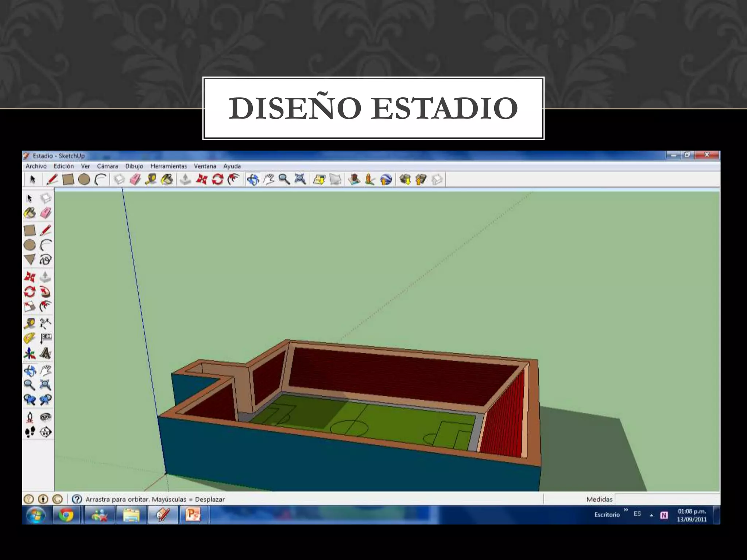Open the Ayuda menu
The width and height of the screenshot is (747, 560).
[x=232, y=166]
